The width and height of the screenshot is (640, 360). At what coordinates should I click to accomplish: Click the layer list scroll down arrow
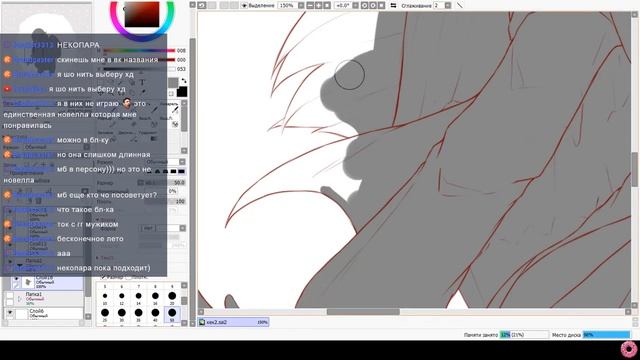pos(88,316)
